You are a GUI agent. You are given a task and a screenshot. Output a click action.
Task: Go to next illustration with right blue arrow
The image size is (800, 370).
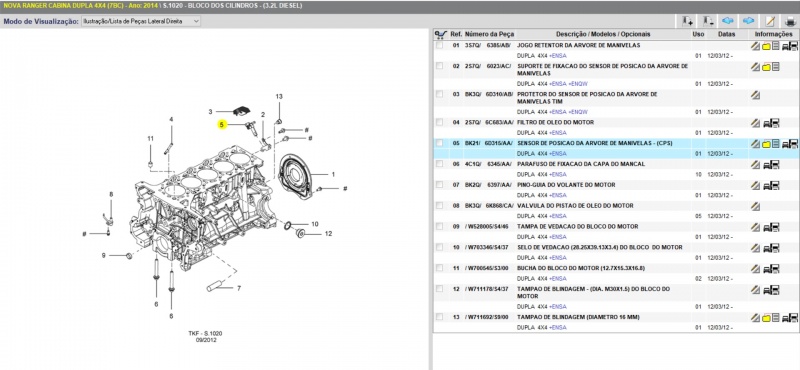(748, 21)
